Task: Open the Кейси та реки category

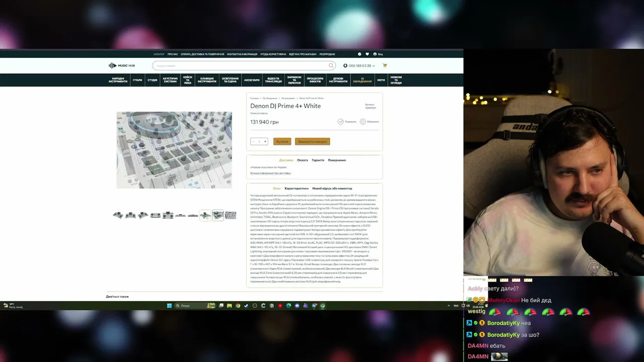Action: tap(188, 80)
